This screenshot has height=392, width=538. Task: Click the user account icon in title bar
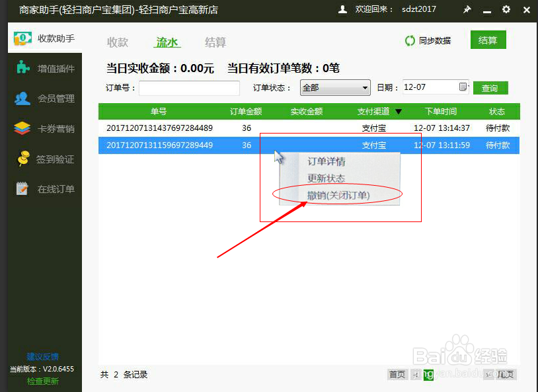(341, 10)
